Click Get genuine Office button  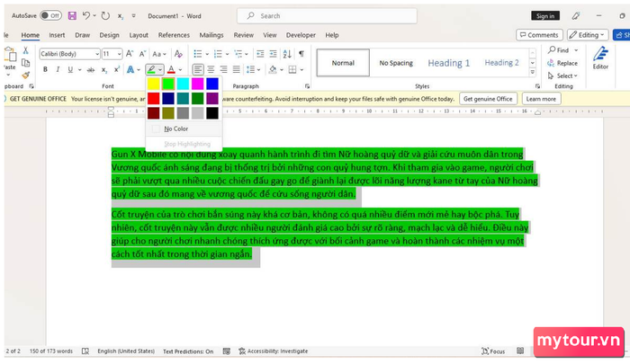coord(488,99)
